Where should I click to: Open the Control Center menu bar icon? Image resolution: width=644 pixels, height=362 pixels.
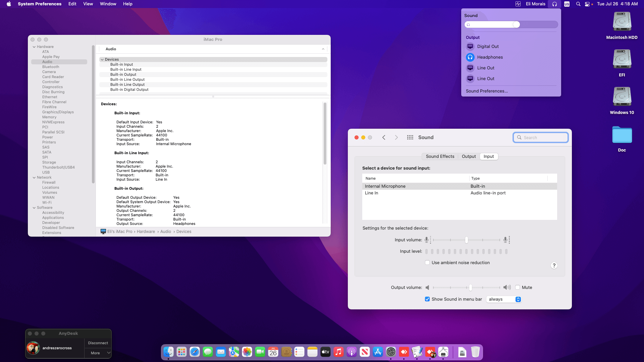tap(587, 4)
